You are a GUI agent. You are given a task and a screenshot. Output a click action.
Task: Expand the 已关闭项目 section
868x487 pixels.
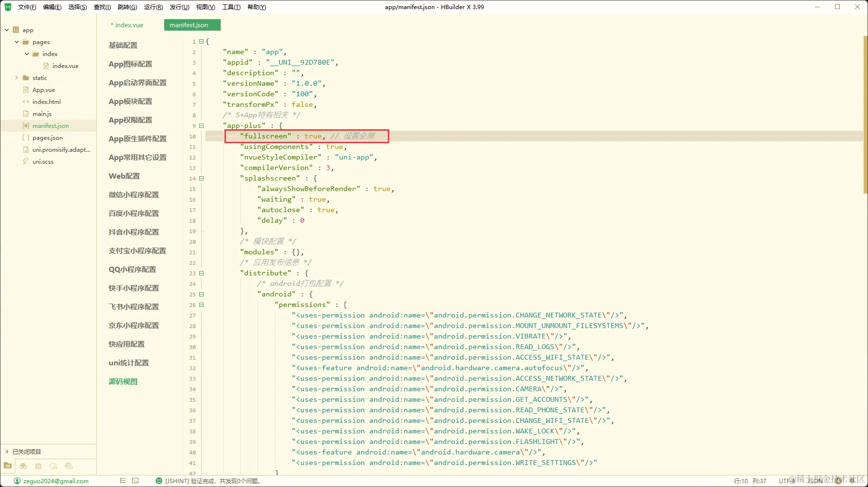pos(7,452)
